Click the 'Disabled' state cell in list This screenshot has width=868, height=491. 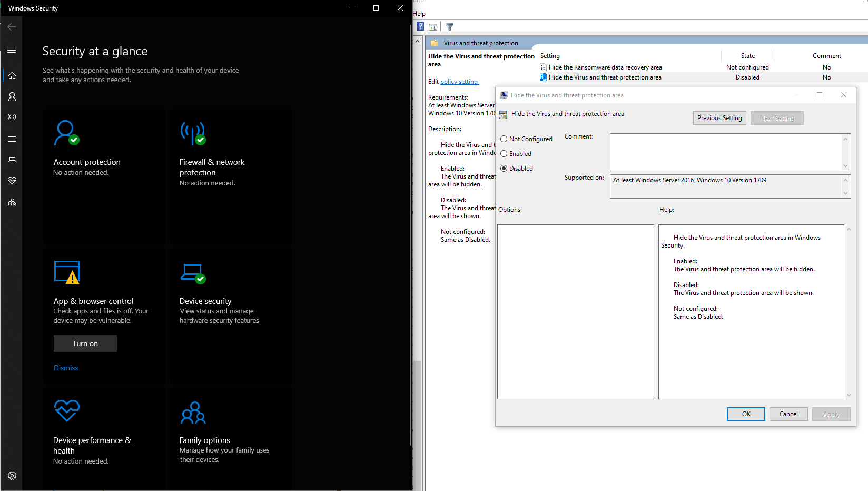click(x=747, y=77)
